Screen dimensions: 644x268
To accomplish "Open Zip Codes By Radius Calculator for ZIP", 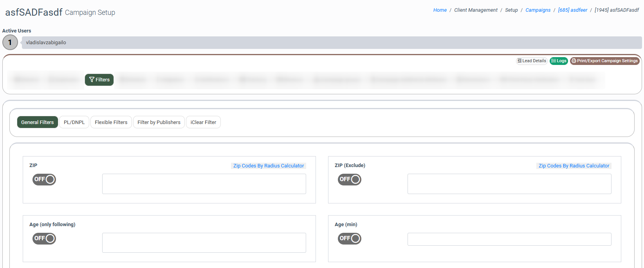I will (269, 166).
